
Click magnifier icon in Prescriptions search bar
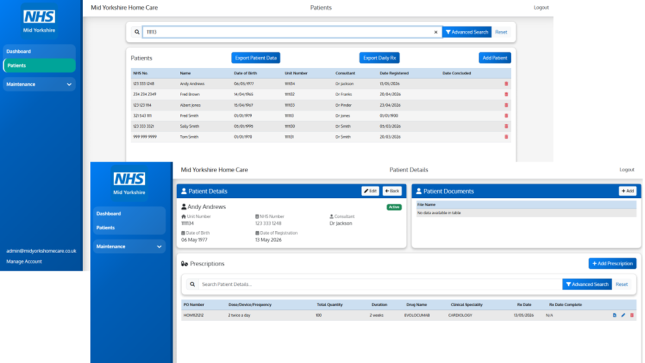click(192, 284)
